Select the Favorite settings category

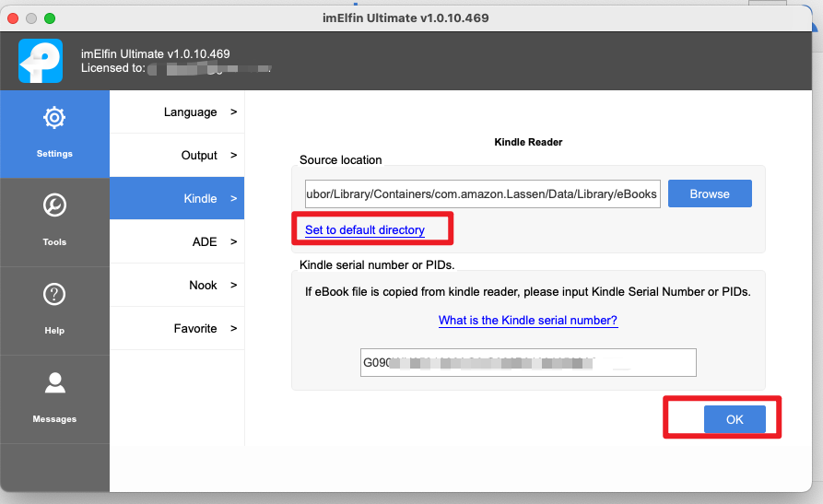click(x=177, y=328)
